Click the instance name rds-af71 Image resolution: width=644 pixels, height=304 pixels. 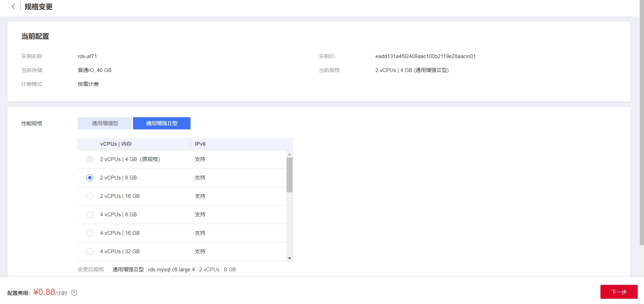tap(87, 56)
